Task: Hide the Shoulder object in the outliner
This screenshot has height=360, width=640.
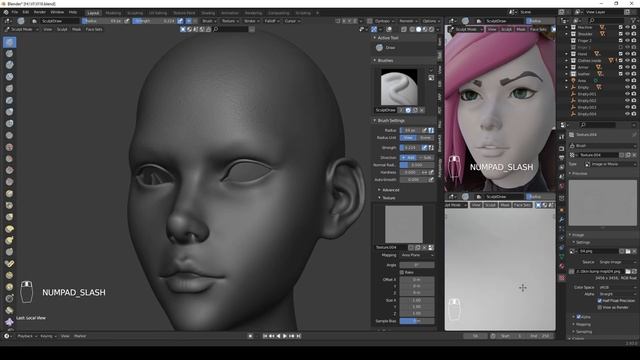Action: [x=628, y=34]
